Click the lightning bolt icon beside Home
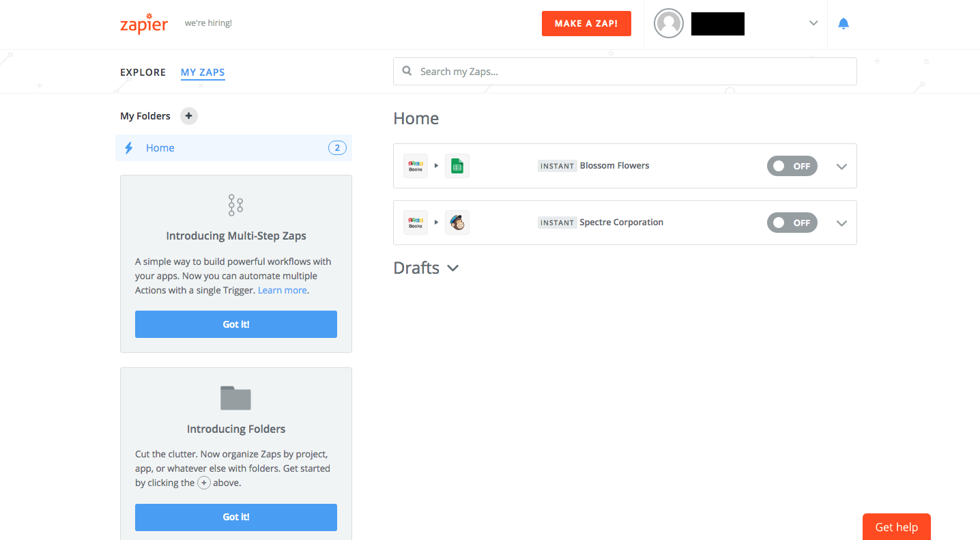 click(x=129, y=148)
